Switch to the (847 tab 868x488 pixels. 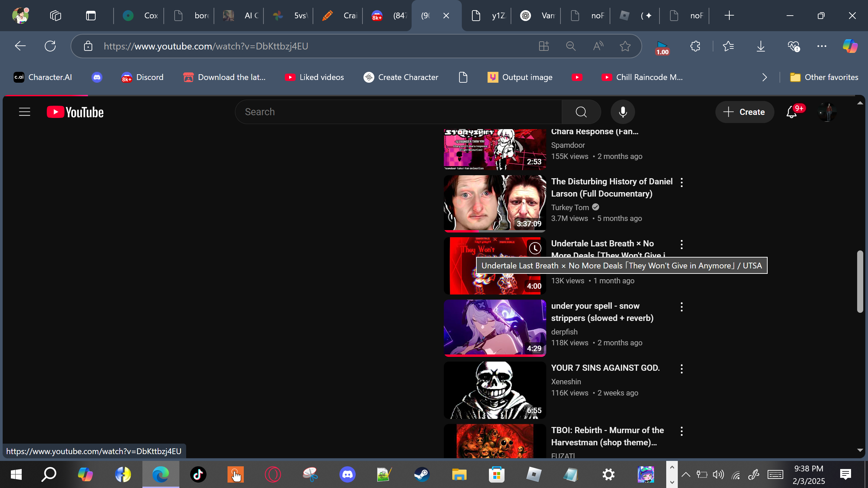pos(388,16)
